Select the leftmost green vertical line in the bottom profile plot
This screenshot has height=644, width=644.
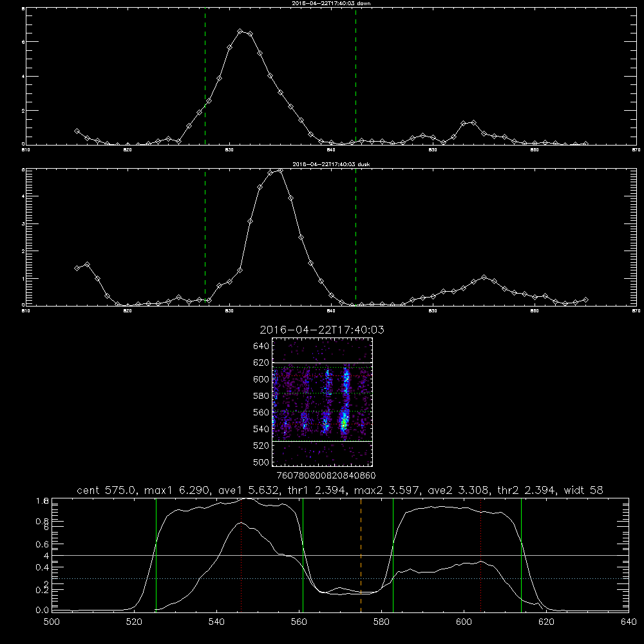pos(156,555)
